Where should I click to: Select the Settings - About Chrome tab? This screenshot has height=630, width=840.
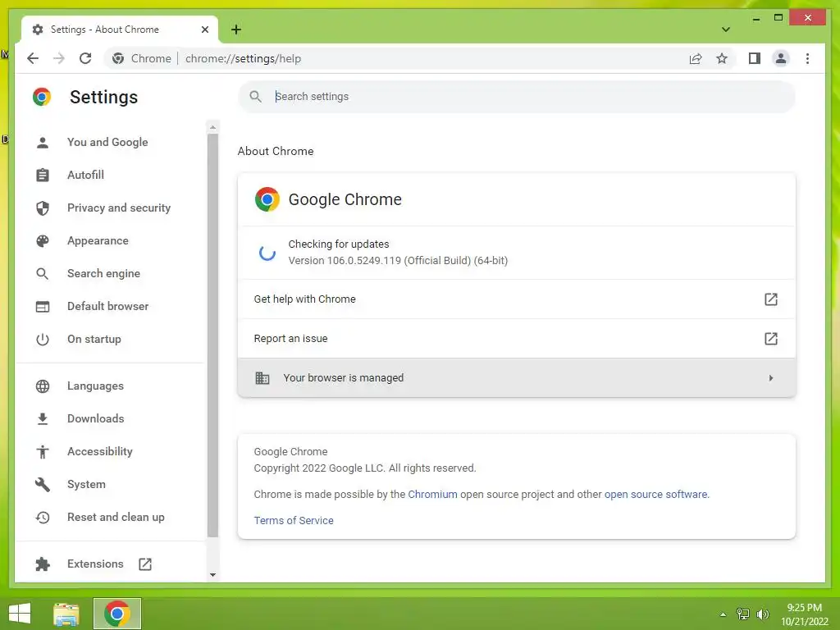120,30
